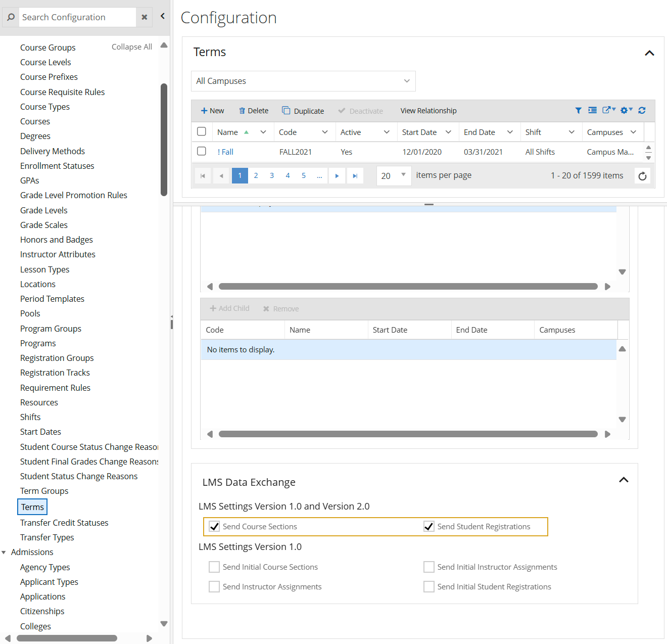Uncheck Send Course Sections
The image size is (667, 644).
214,526
